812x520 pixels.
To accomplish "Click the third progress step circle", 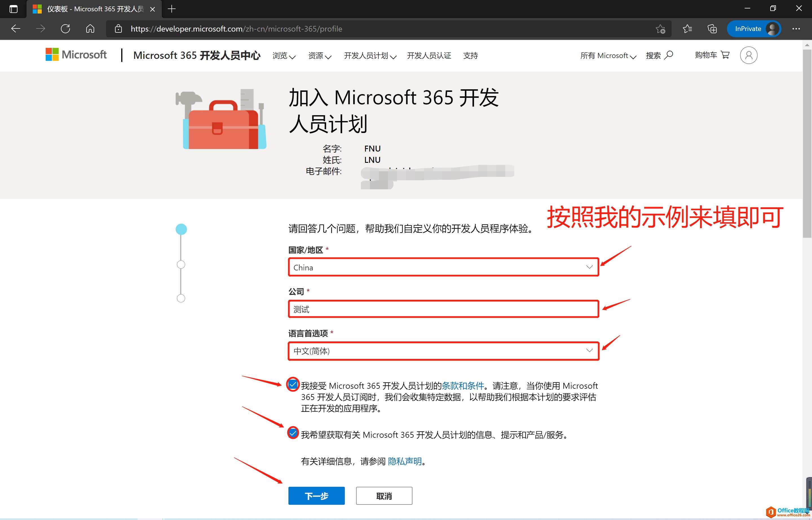I will pos(181,298).
